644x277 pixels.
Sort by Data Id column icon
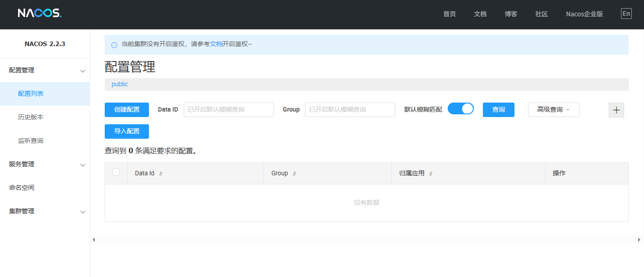pyautogui.click(x=161, y=174)
